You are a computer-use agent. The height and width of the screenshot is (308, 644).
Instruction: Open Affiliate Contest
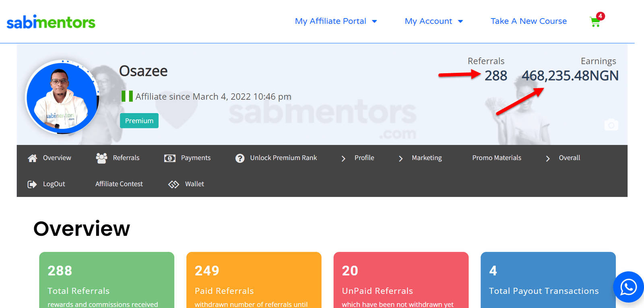point(119,184)
